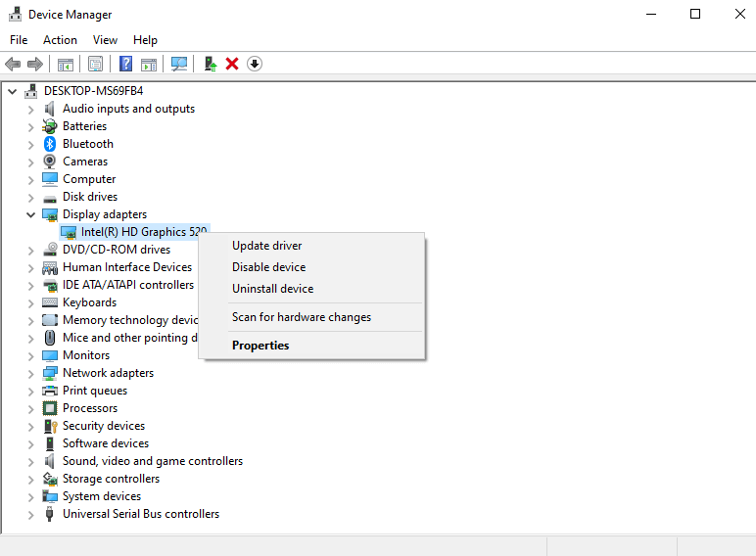Click the Forward arrow toolbar icon
Image resolution: width=756 pixels, height=556 pixels.
click(x=34, y=64)
